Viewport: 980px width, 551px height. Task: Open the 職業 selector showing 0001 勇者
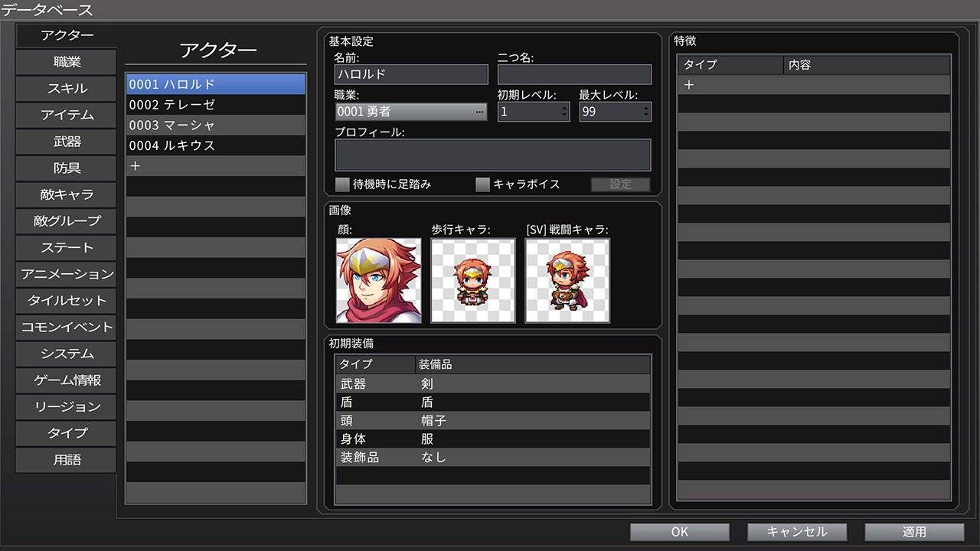[x=411, y=112]
